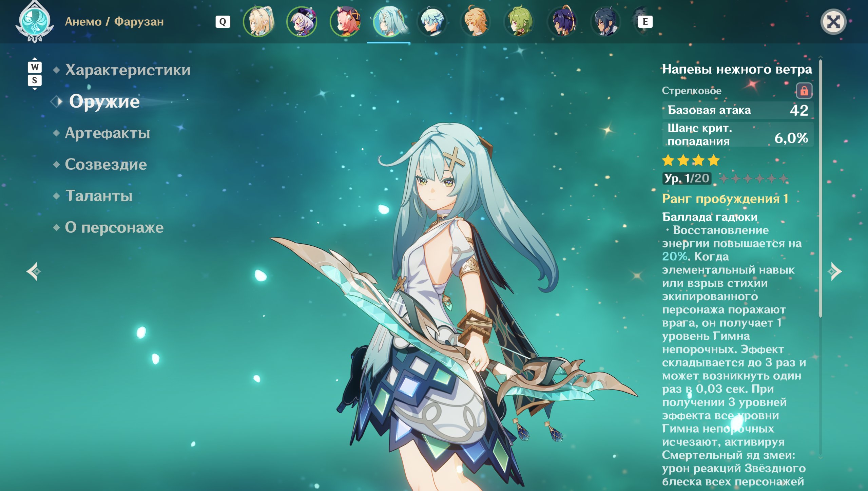
Task: Toggle the weapon lock icon
Action: click(x=804, y=91)
